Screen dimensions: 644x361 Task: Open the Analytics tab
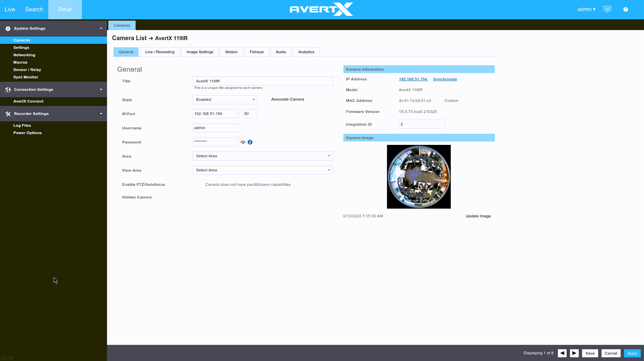click(306, 52)
